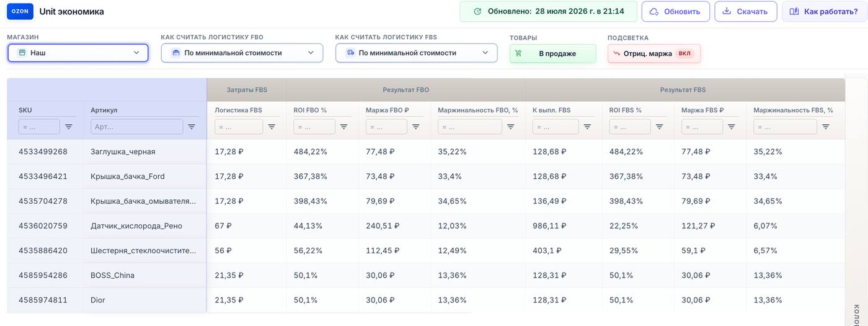Click the OZON logo icon

[20, 11]
